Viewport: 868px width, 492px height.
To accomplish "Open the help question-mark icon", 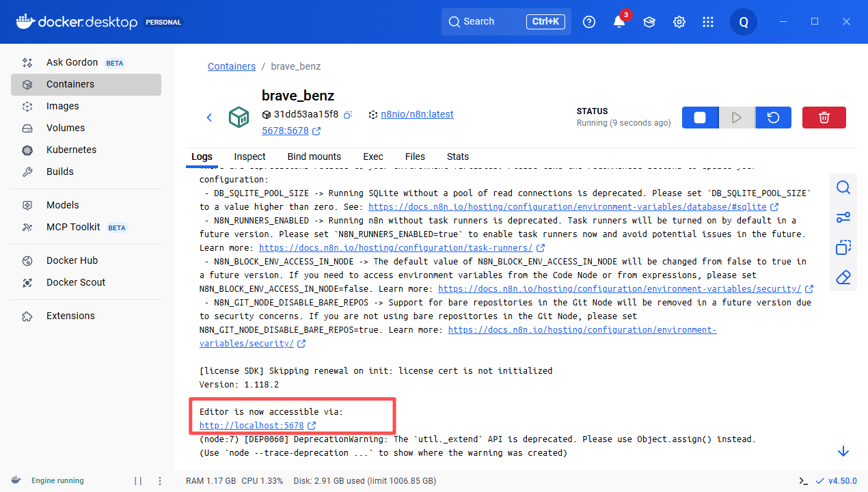I will (x=589, y=22).
